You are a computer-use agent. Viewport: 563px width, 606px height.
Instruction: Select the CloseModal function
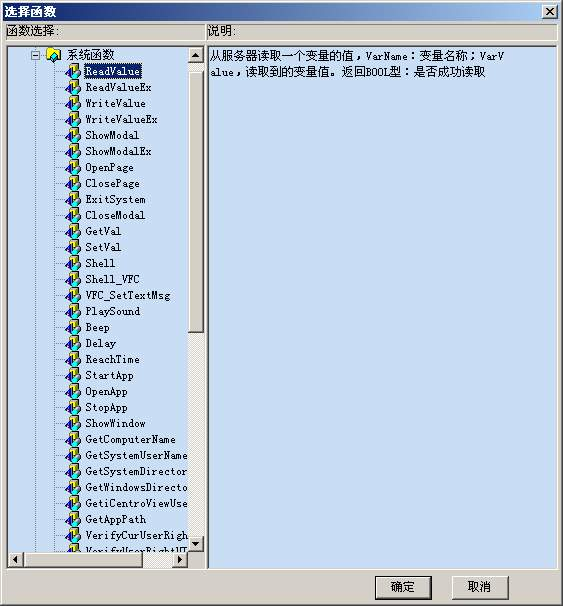click(115, 215)
